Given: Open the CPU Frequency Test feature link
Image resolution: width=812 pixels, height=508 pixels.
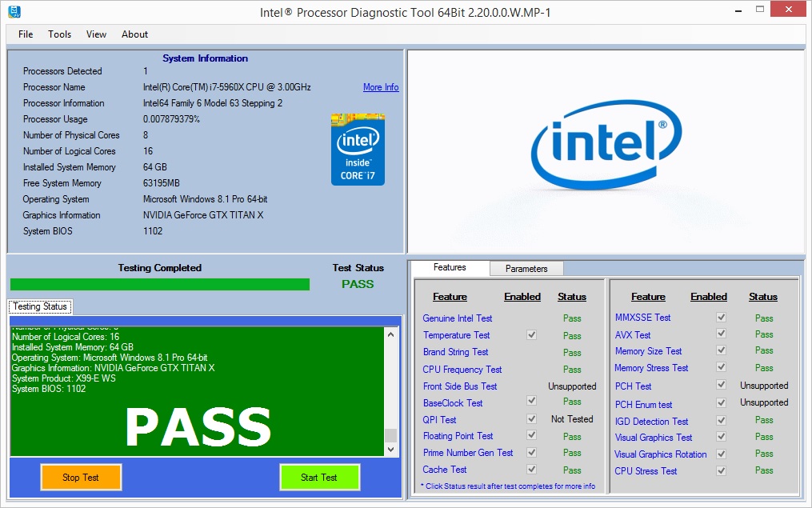Looking at the screenshot, I should [462, 370].
